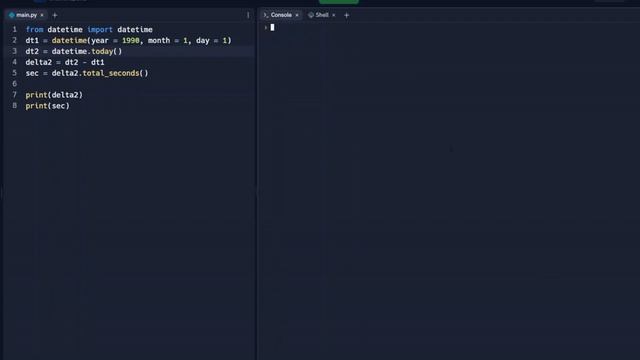Add a new editor tab next to main.py
The width and height of the screenshot is (640, 360).
coord(55,16)
